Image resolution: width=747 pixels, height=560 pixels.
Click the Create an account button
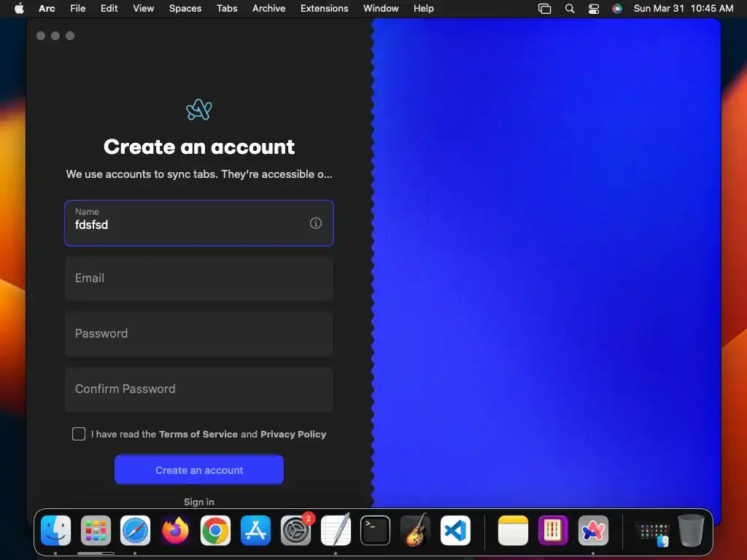tap(199, 470)
